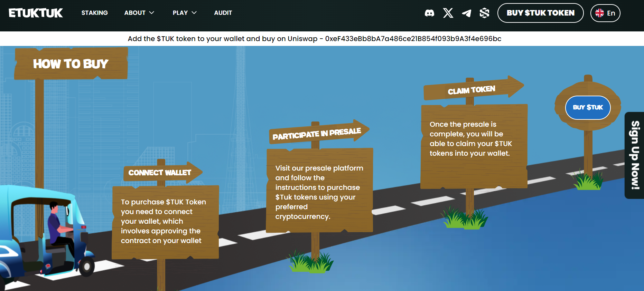This screenshot has width=644, height=291.
Task: Click the audit shield icon beside Telegram
Action: [484, 13]
